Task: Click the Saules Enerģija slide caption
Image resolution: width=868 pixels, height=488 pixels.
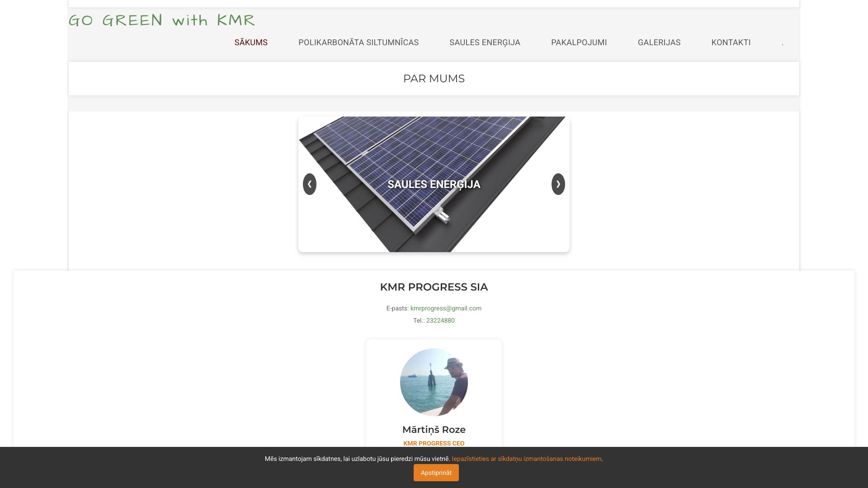Action: [434, 184]
